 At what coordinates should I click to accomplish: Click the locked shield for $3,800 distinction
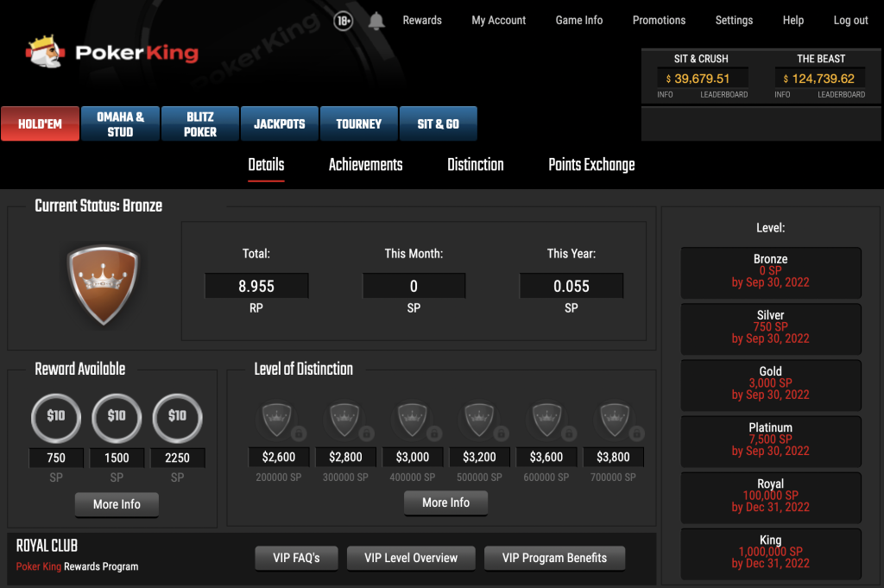point(614,420)
